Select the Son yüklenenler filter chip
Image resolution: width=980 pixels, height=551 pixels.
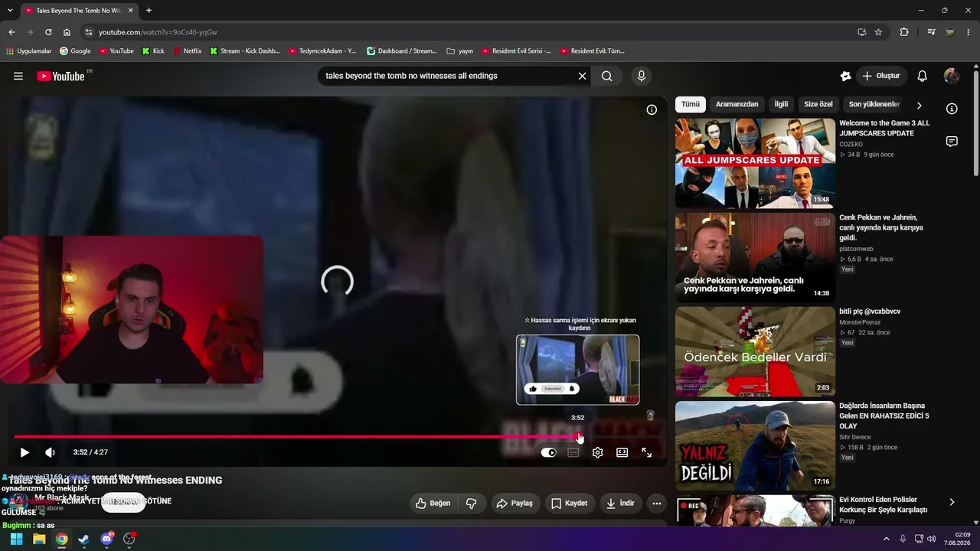(x=874, y=104)
